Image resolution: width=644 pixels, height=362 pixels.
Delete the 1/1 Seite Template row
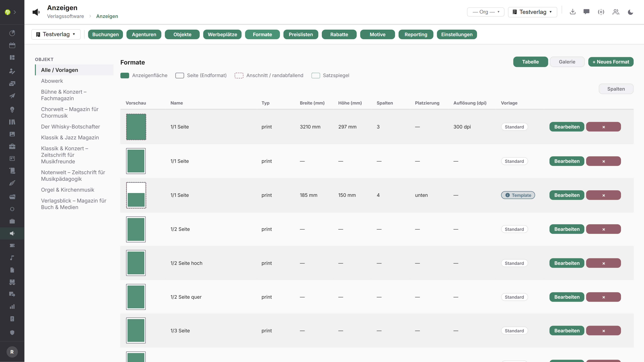(603, 195)
